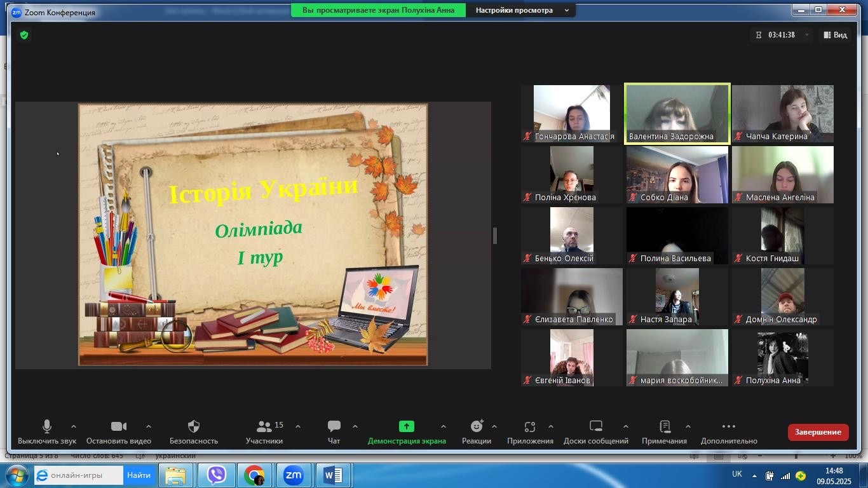Click украинский language in Word status bar
The image size is (868, 488).
pyautogui.click(x=175, y=456)
